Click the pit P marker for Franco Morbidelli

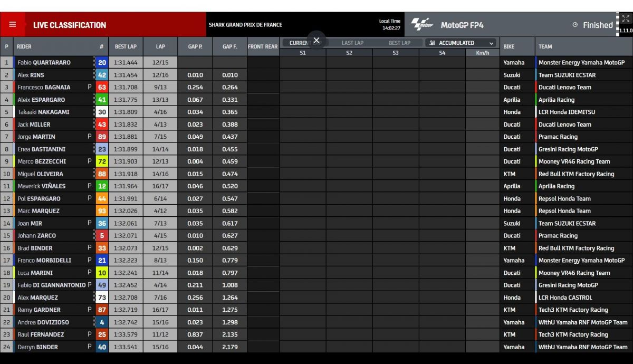[90, 260]
